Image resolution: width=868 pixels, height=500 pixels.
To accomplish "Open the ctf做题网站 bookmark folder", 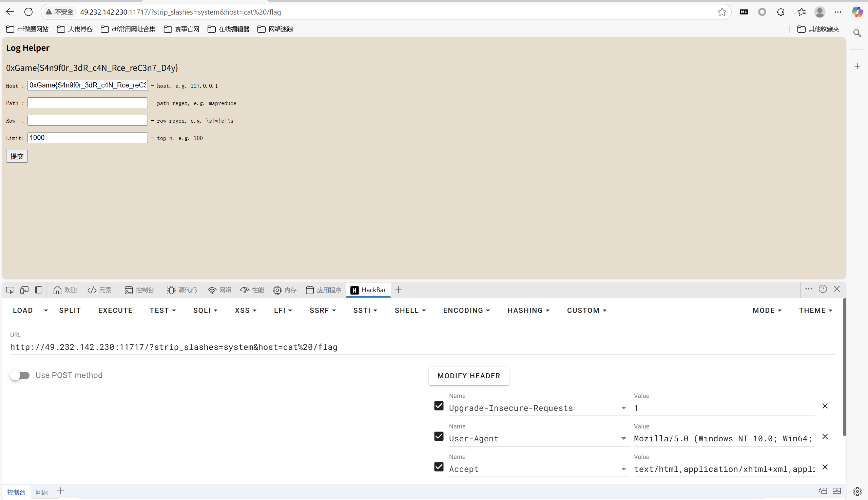I will pos(27,29).
